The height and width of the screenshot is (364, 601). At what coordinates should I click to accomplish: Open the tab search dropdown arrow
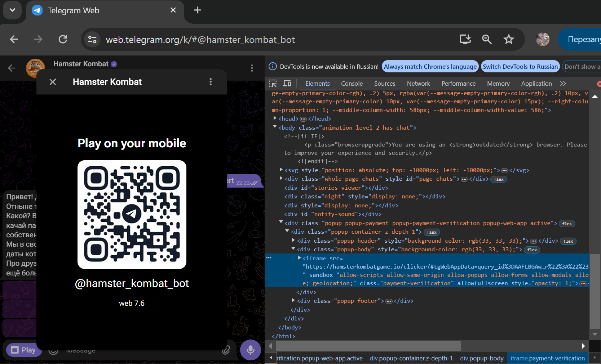pos(12,10)
